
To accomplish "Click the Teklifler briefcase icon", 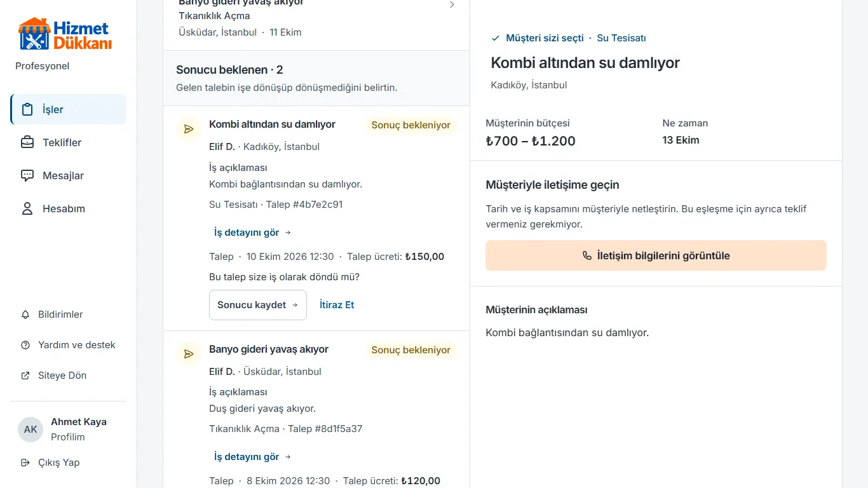I will click(27, 142).
